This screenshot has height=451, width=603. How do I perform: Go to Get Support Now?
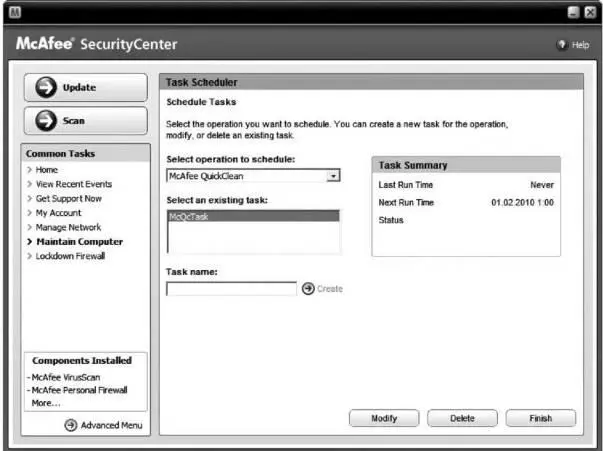pyautogui.click(x=68, y=198)
